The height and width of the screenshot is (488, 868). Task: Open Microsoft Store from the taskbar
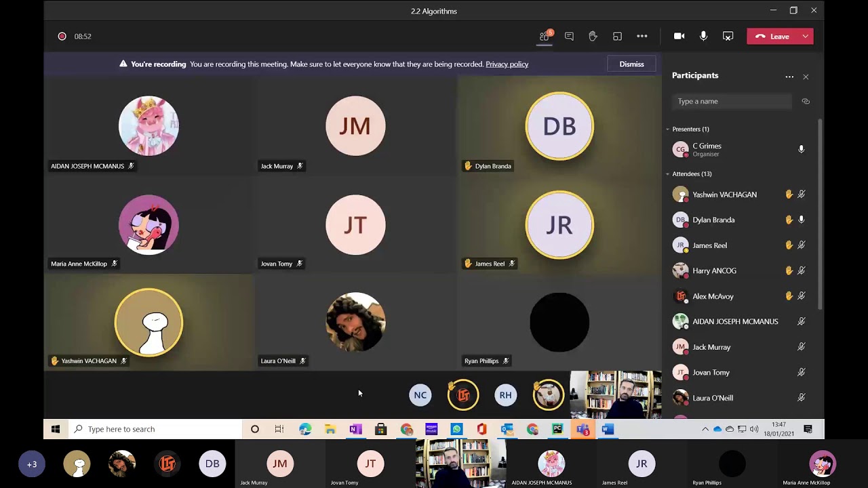click(x=380, y=429)
